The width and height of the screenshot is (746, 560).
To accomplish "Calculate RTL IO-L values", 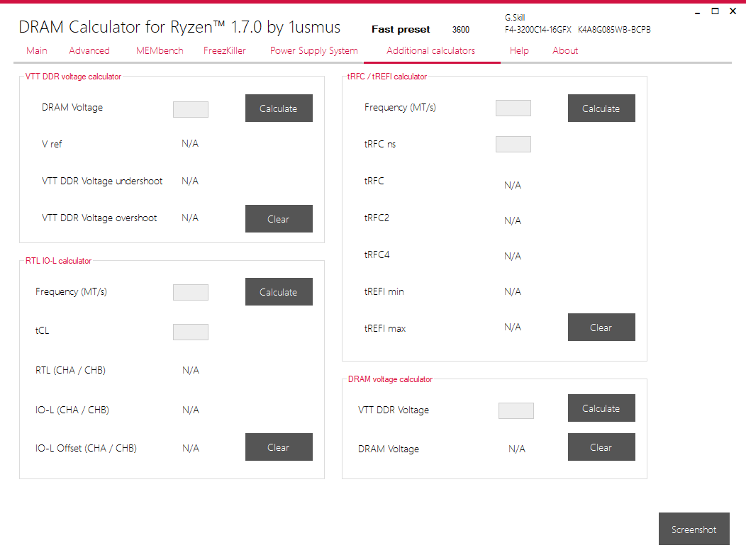I will (x=279, y=291).
